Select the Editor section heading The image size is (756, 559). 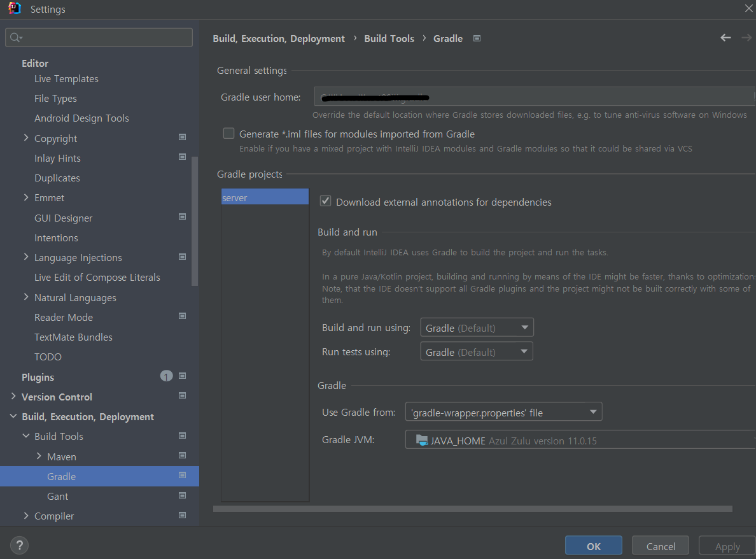tap(35, 63)
